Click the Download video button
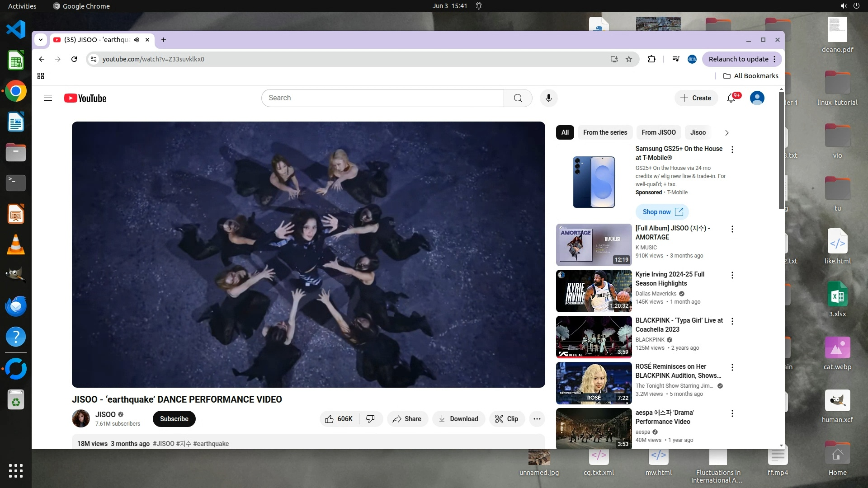Screen dimensions: 868x488 point(458,419)
